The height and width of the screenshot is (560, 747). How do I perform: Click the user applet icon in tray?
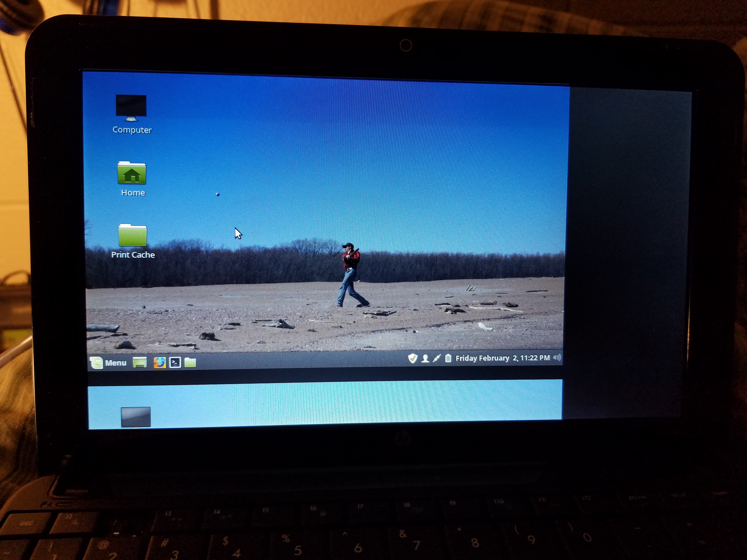(x=425, y=359)
